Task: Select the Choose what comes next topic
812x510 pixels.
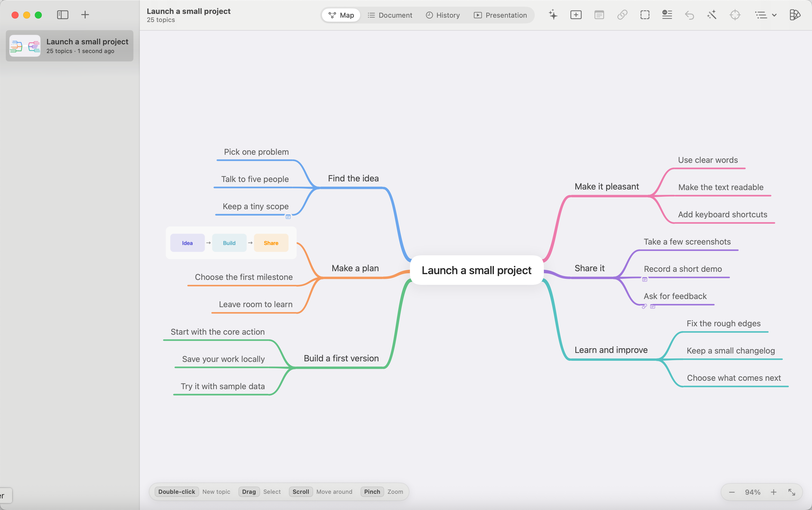Action: [x=734, y=378]
